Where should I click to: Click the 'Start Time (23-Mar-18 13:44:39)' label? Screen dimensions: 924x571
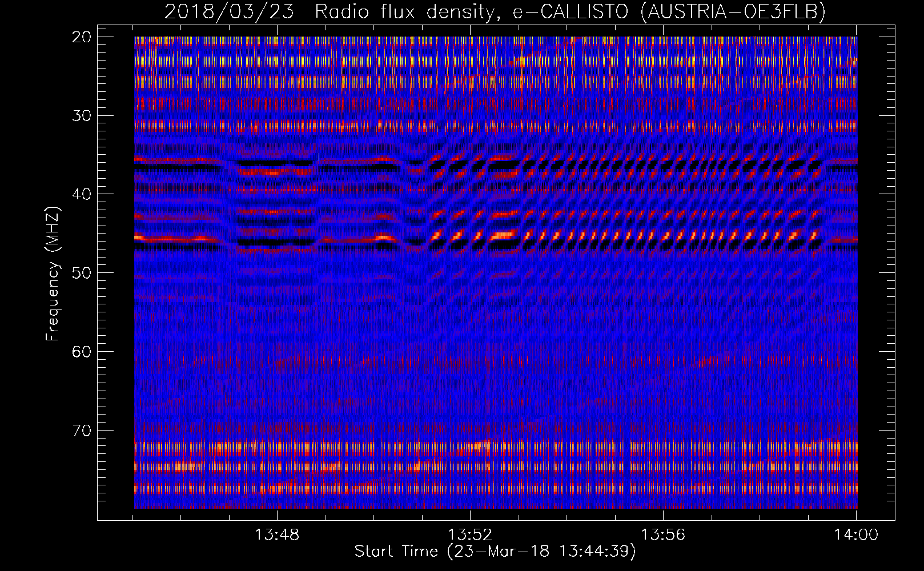coord(495,552)
